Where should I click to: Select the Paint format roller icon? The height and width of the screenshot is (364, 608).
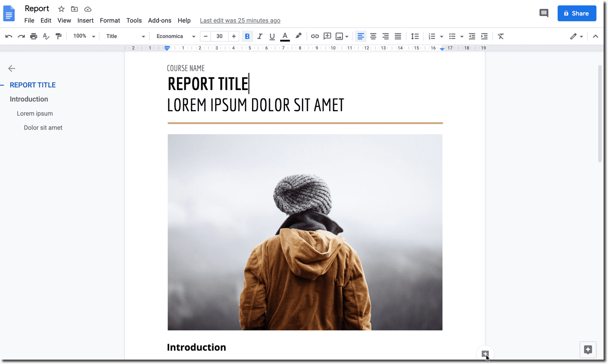58,36
